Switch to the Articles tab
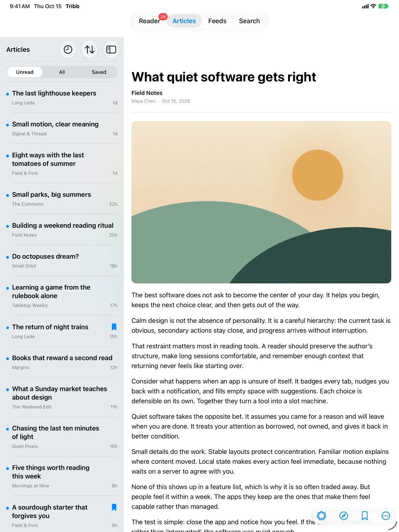Image resolution: width=399 pixels, height=532 pixels. tap(184, 21)
